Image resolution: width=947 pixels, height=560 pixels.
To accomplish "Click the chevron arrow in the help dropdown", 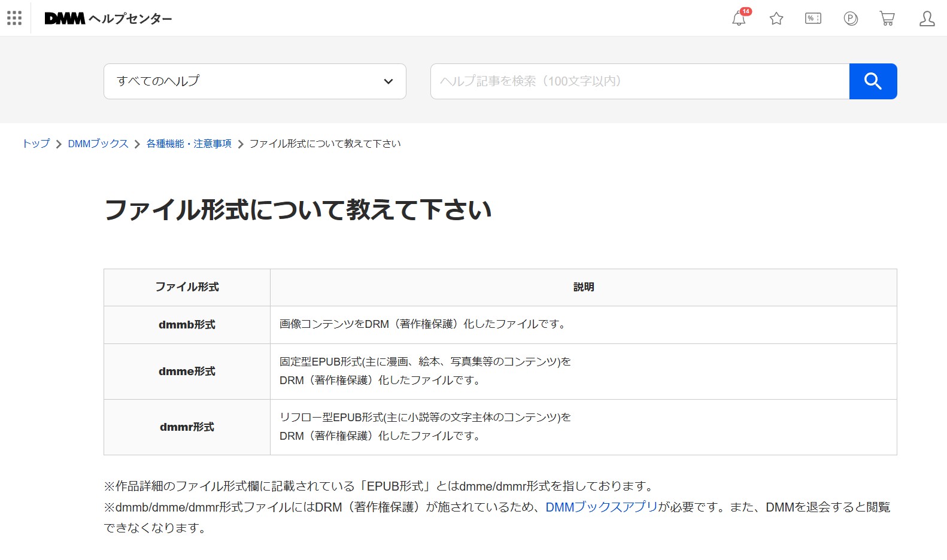I will (x=388, y=81).
